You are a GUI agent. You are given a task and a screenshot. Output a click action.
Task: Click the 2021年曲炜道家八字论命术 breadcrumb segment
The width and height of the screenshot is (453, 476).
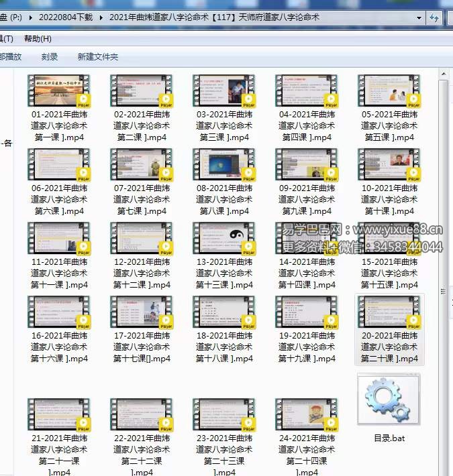tap(214, 17)
